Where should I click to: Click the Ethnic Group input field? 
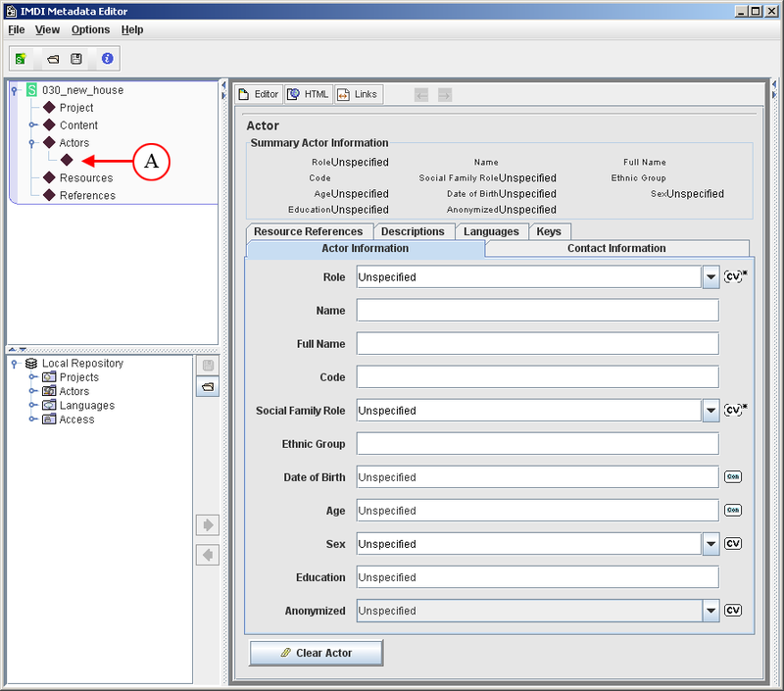[x=538, y=444]
